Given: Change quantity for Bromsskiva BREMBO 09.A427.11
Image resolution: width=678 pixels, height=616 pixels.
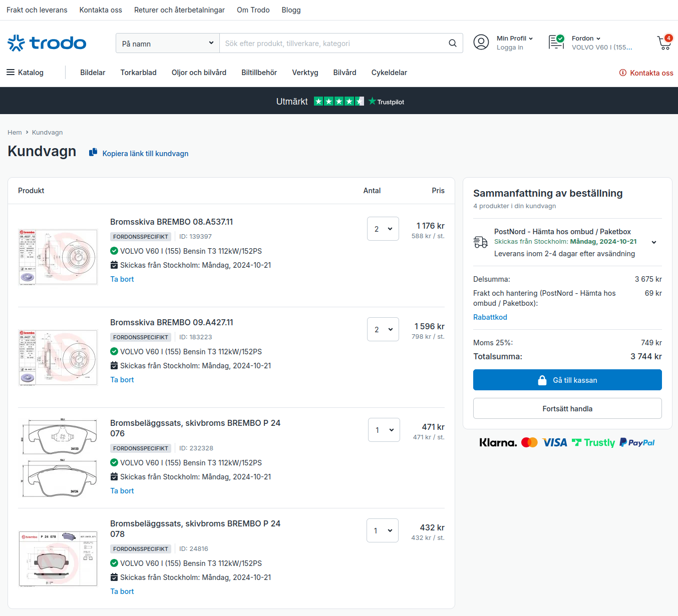Looking at the screenshot, I should pyautogui.click(x=383, y=329).
